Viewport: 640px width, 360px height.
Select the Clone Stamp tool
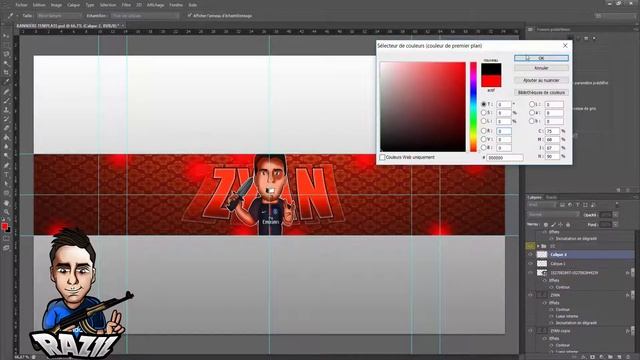coord(6,110)
